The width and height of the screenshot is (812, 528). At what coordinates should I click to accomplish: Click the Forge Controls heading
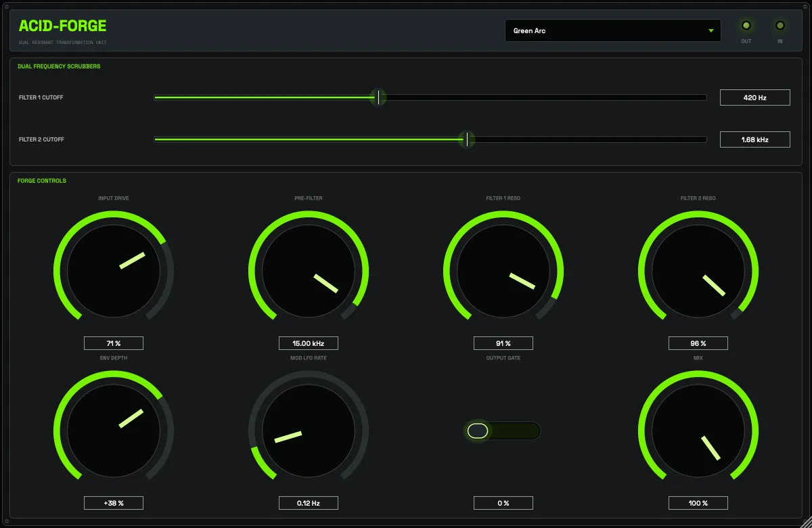[x=42, y=181]
